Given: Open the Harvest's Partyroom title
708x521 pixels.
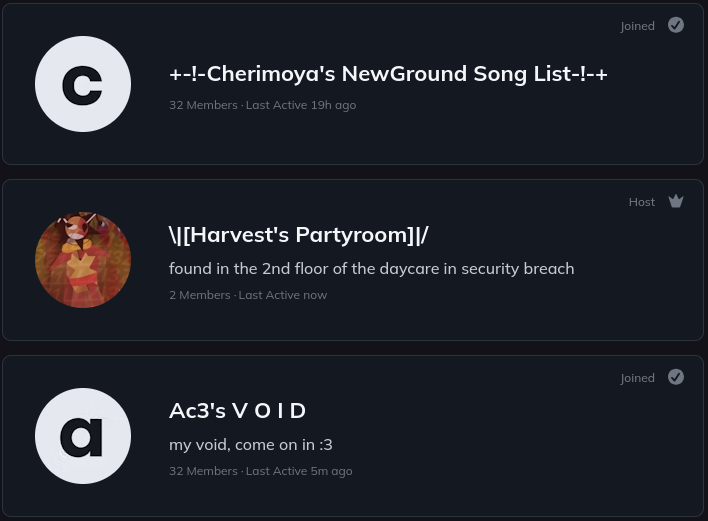Looking at the screenshot, I should (298, 235).
